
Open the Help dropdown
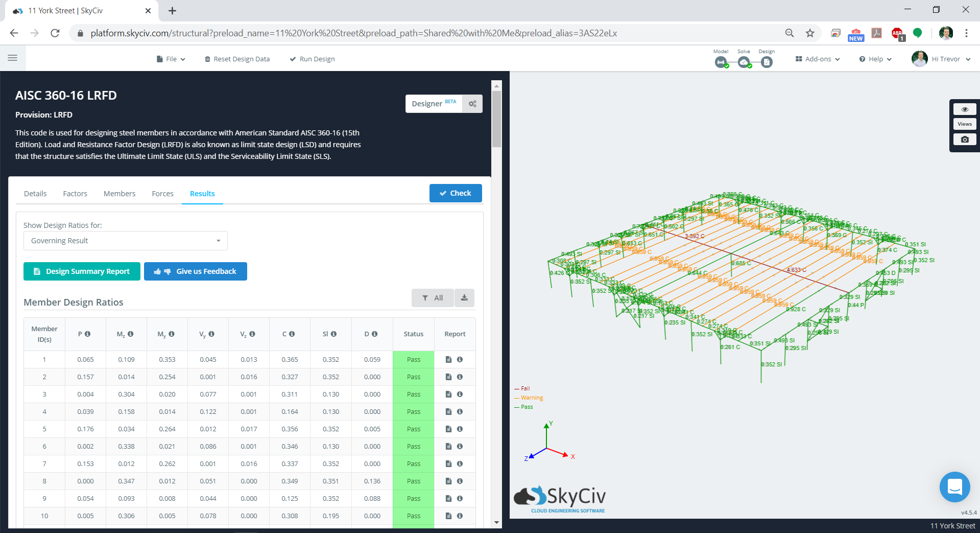pyautogui.click(x=875, y=59)
